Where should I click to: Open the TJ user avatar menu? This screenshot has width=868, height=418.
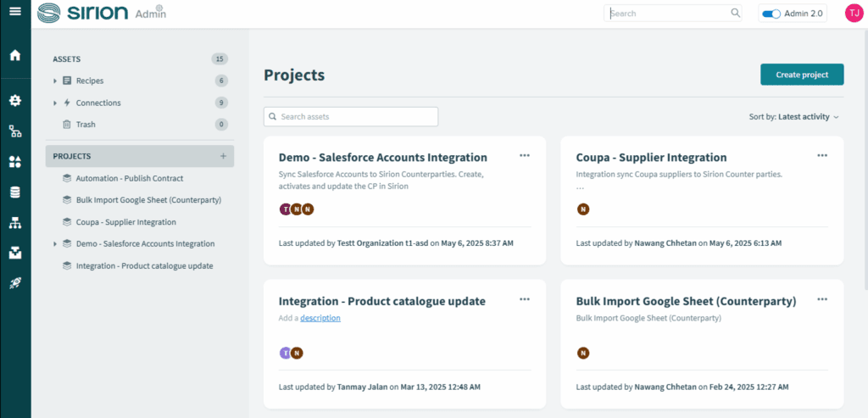pos(854,14)
